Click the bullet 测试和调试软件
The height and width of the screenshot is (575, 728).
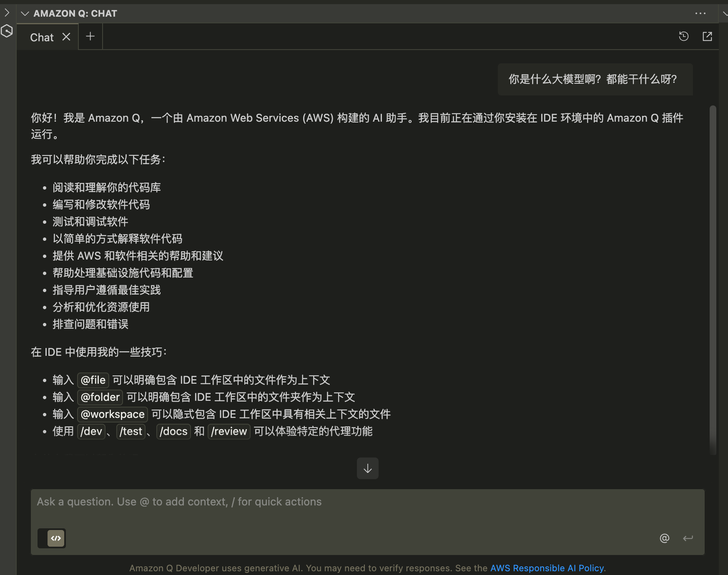pos(90,222)
